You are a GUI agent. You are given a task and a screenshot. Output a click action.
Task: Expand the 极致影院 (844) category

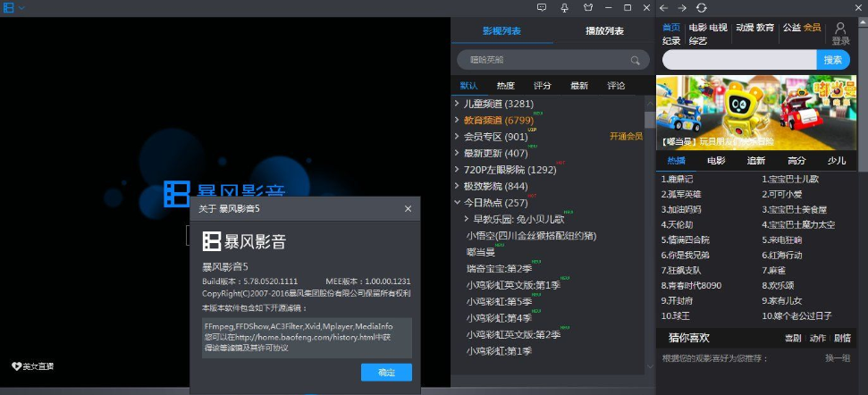(x=456, y=186)
